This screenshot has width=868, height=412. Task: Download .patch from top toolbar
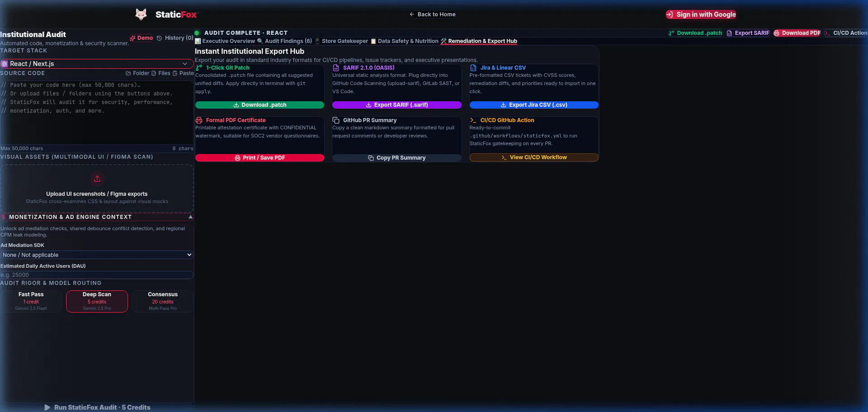pos(695,33)
